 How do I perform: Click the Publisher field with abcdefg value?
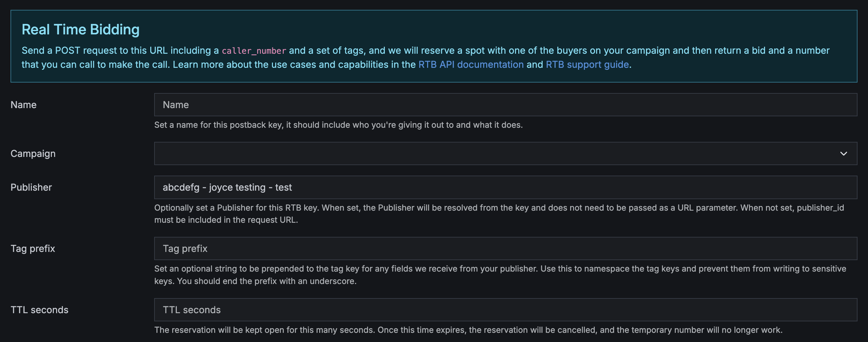click(506, 187)
